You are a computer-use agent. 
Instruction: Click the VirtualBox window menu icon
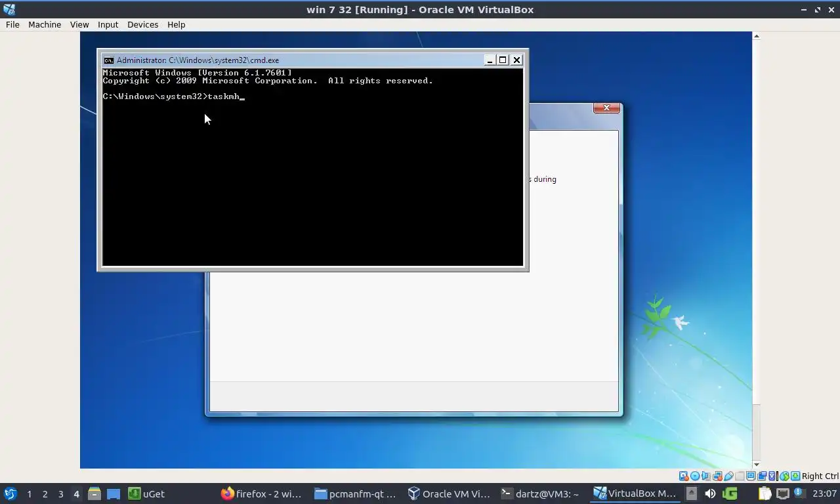pos(9,9)
